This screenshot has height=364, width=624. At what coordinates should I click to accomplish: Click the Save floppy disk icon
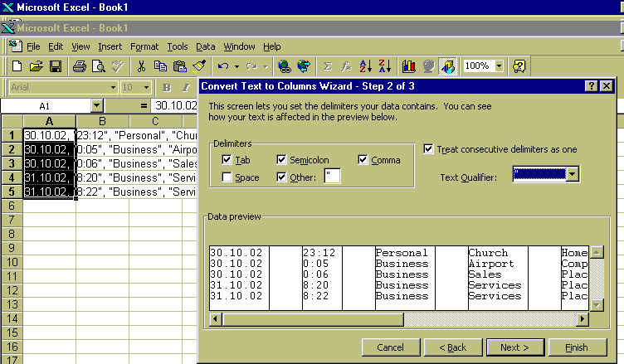[56, 66]
